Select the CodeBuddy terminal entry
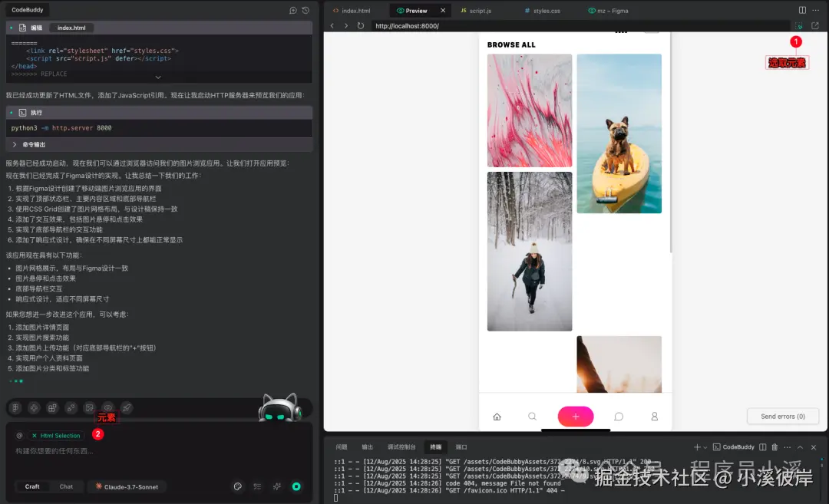 (x=734, y=447)
